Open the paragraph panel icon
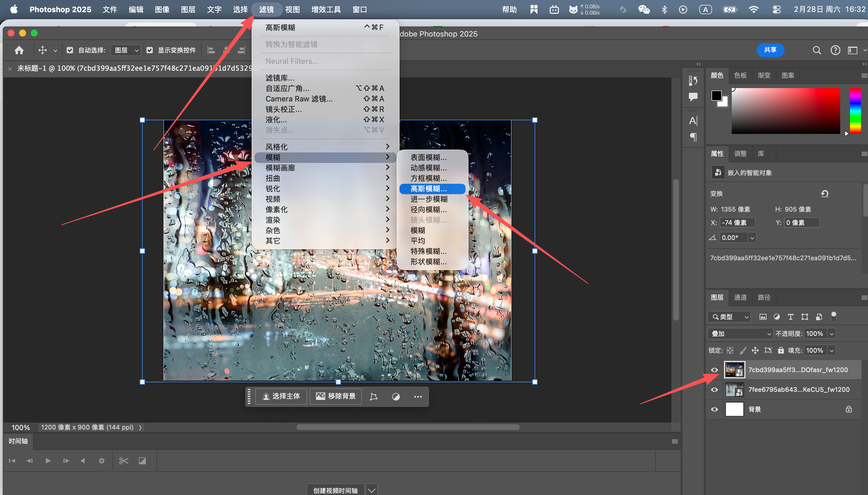Image resolution: width=868 pixels, height=495 pixels. click(693, 137)
